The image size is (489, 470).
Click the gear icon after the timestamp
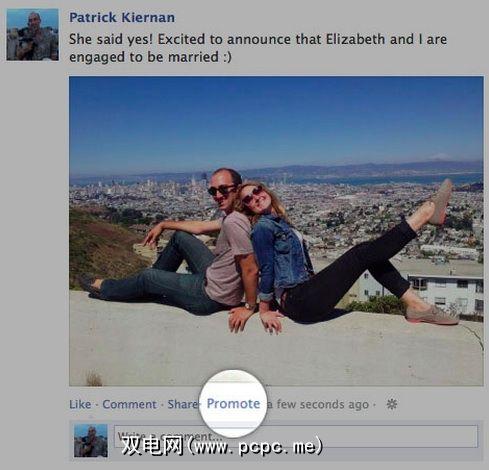(x=392, y=404)
